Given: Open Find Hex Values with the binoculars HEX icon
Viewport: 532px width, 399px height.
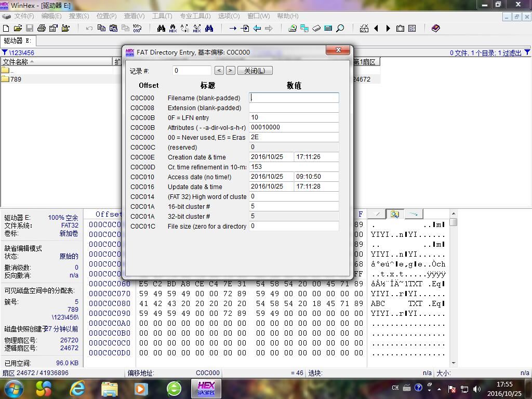Looking at the screenshot, I should click(x=173, y=29).
